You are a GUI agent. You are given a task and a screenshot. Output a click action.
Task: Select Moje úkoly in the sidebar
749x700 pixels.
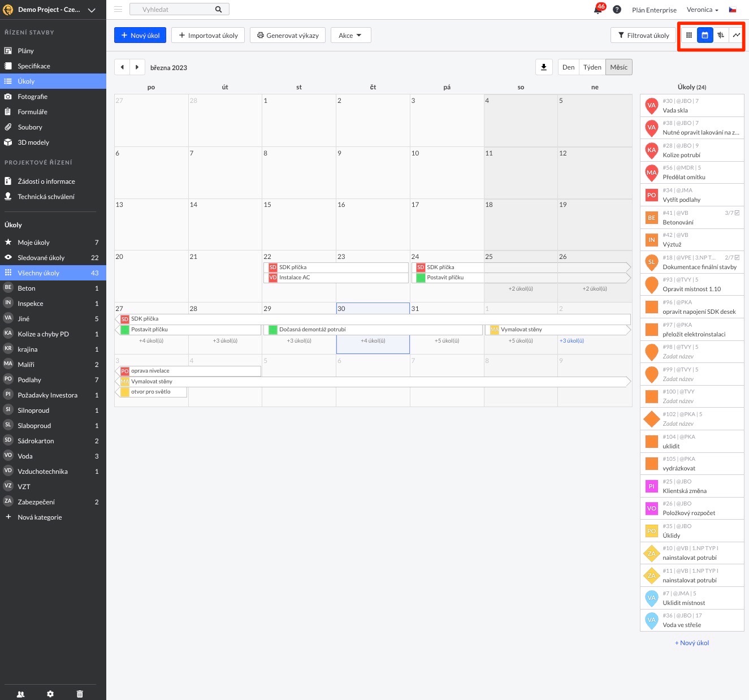pos(33,243)
